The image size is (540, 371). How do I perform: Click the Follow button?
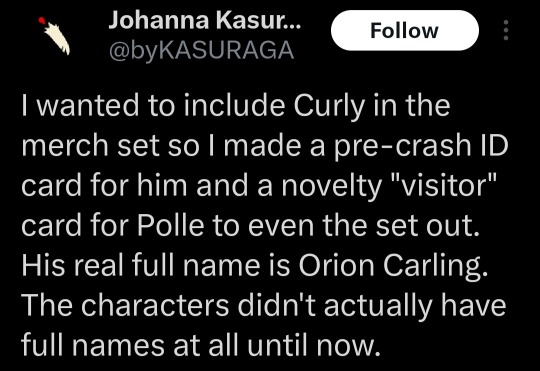tap(405, 30)
